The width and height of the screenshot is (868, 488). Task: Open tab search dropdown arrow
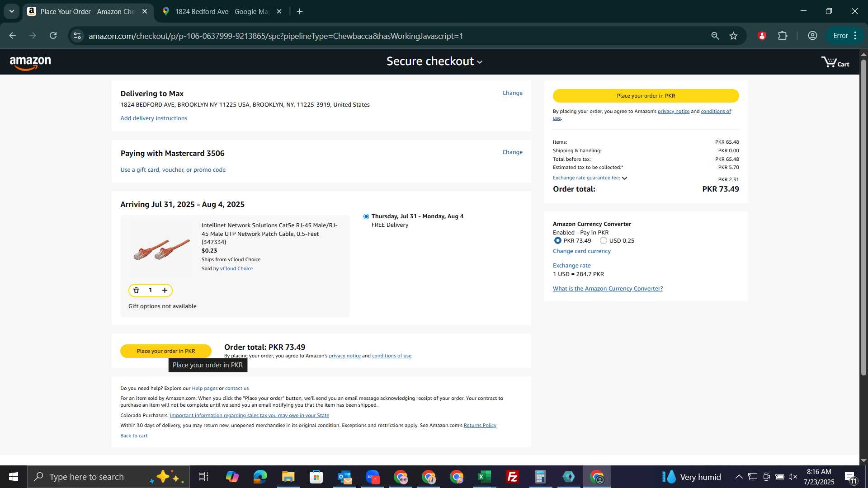12,12
